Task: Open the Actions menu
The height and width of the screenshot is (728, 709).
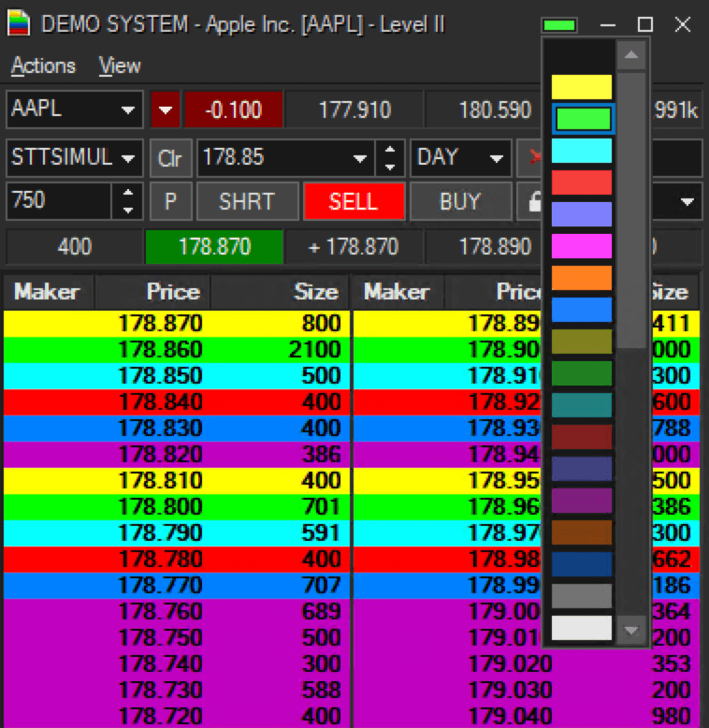Action: 43,66
